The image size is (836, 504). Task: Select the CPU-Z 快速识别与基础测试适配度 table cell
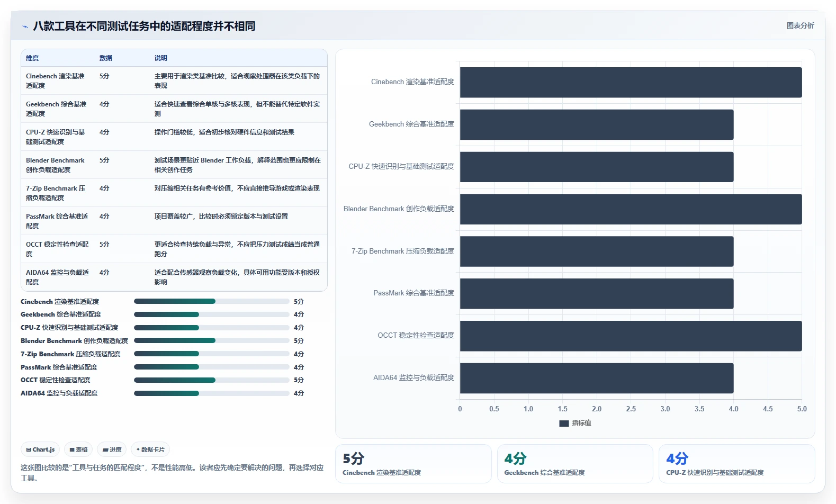[57, 137]
